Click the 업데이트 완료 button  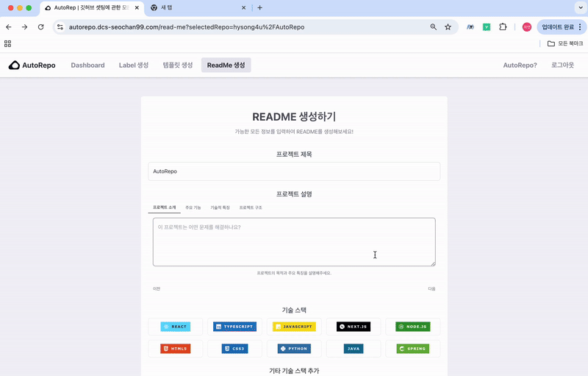point(558,27)
